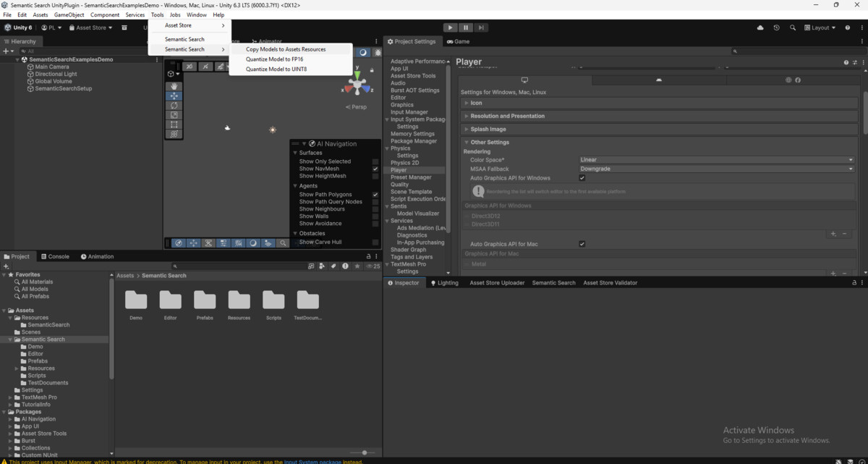The width and height of the screenshot is (868, 464).
Task: Toggle Show NavMesh checkbox
Action: (375, 169)
